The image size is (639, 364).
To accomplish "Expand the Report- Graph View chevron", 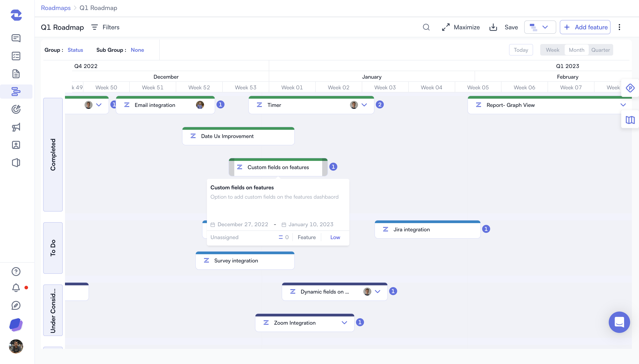I will 623,105.
